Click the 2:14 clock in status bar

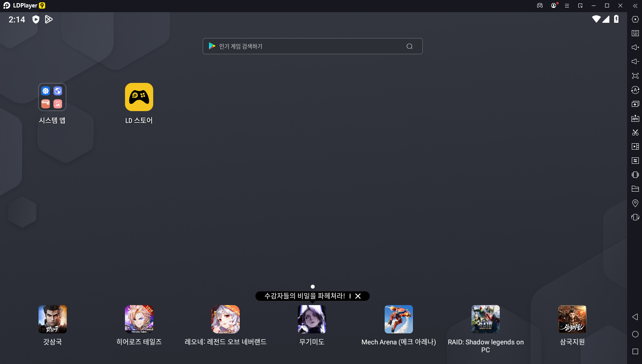click(17, 20)
